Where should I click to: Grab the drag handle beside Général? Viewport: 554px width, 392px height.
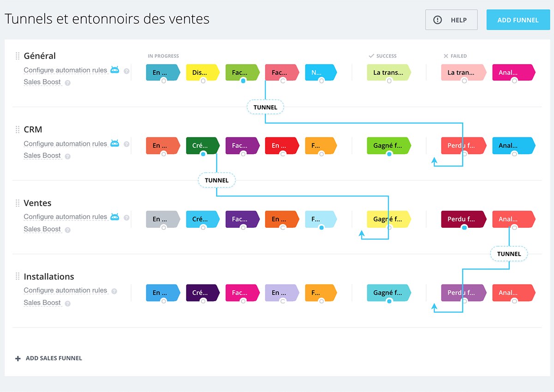point(18,56)
